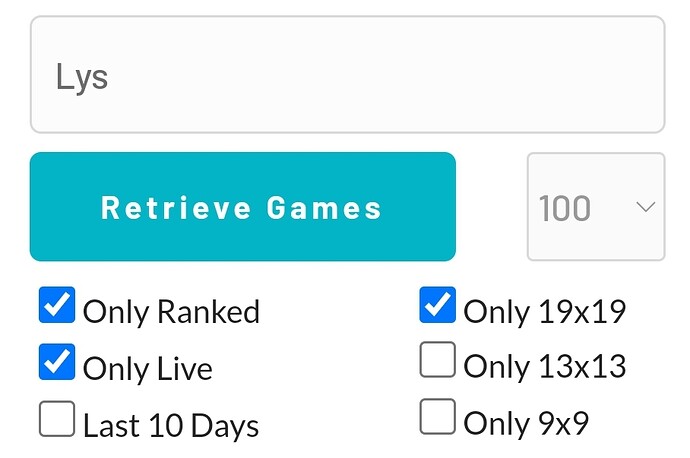Click the 100 value in the dropdown
The width and height of the screenshot is (690, 458).
565,208
